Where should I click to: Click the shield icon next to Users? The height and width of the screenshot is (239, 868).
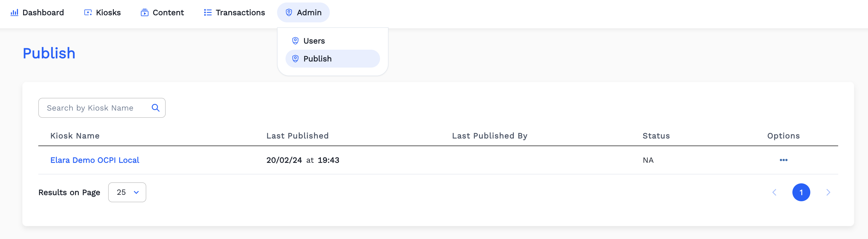point(295,40)
